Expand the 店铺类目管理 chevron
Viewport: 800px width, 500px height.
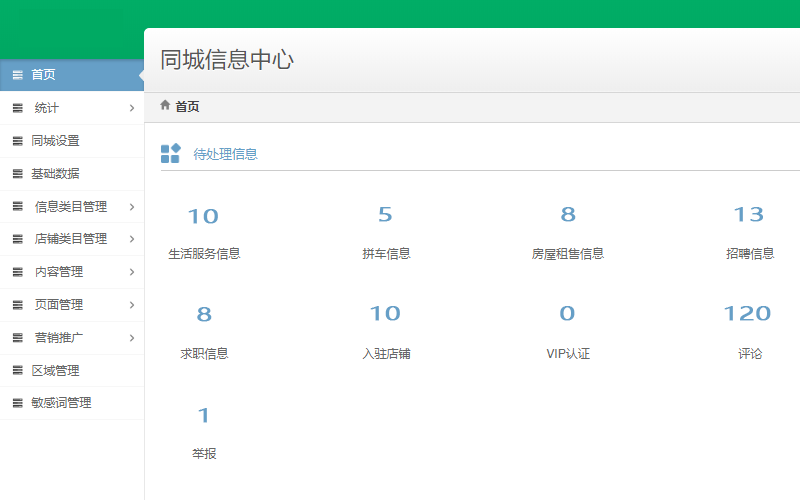click(132, 239)
